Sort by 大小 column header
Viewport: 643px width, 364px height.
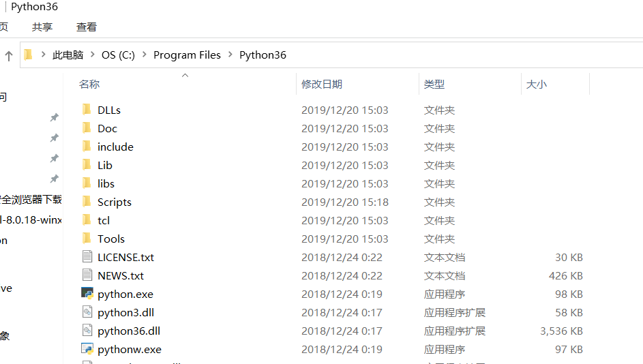coord(537,84)
